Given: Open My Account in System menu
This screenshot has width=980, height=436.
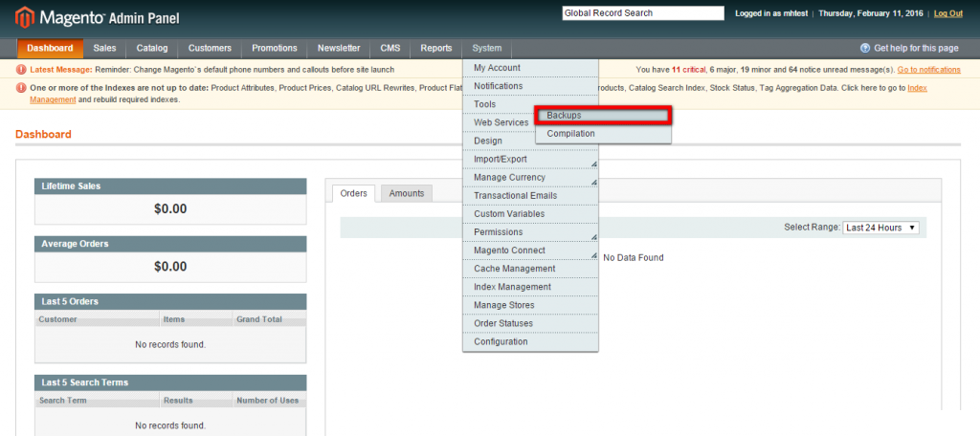Looking at the screenshot, I should click(530, 68).
